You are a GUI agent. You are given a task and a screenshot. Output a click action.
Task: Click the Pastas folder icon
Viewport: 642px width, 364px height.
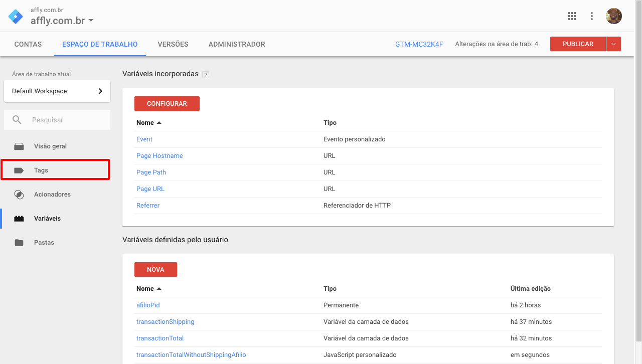pos(19,243)
